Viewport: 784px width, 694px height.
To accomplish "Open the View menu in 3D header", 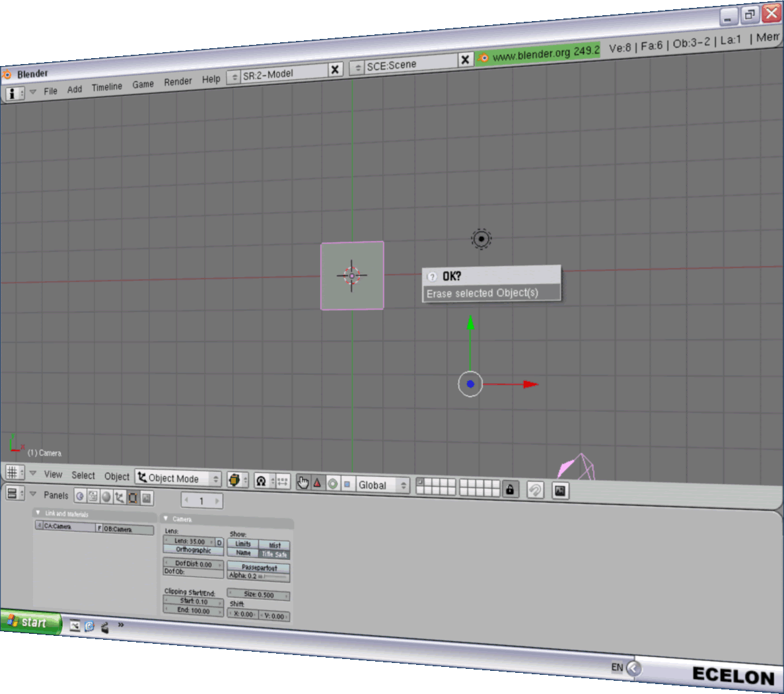I will click(53, 474).
